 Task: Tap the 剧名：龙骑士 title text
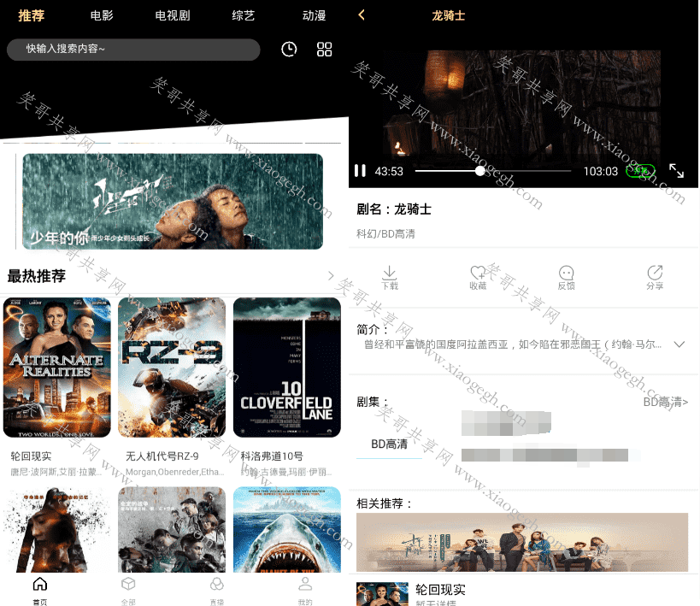[x=394, y=209]
